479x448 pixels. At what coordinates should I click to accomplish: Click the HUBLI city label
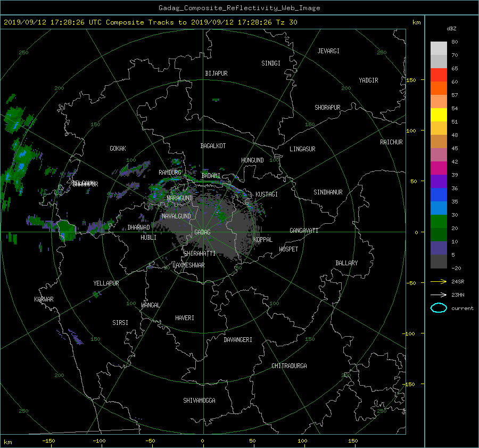148,237
